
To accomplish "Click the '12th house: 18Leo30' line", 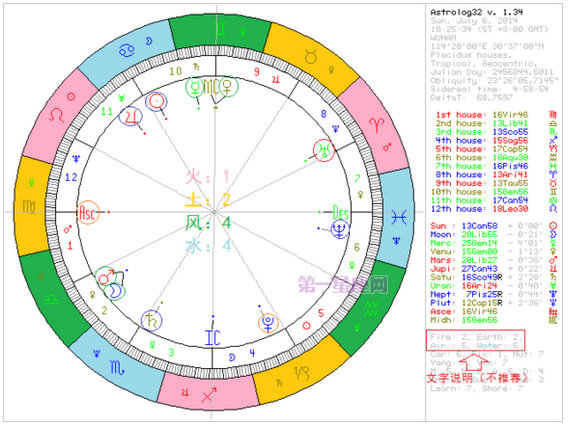I will coord(480,209).
